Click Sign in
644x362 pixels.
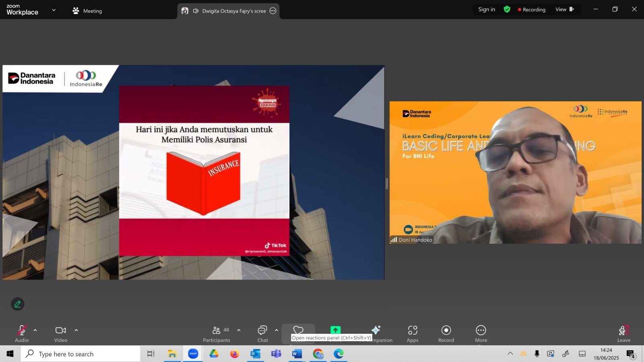click(487, 9)
